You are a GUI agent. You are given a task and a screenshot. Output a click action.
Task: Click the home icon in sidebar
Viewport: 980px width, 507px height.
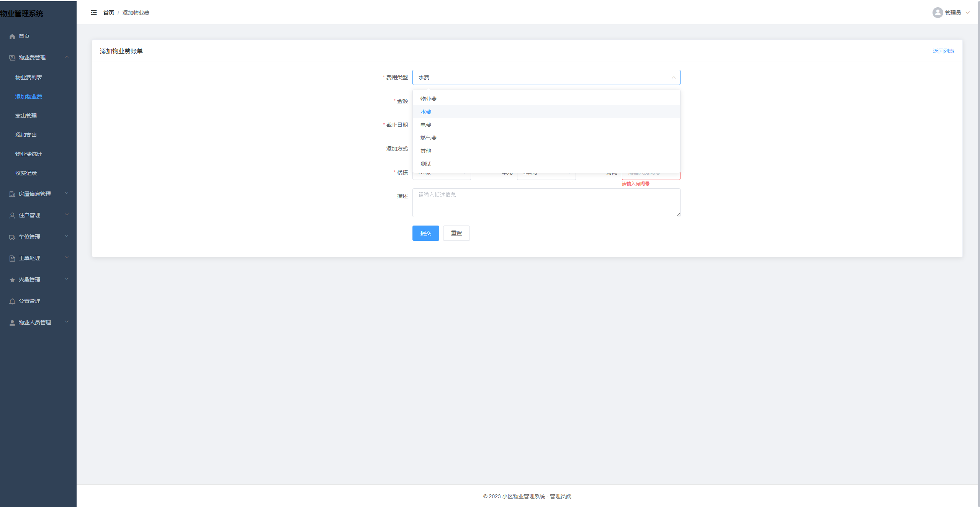(12, 36)
